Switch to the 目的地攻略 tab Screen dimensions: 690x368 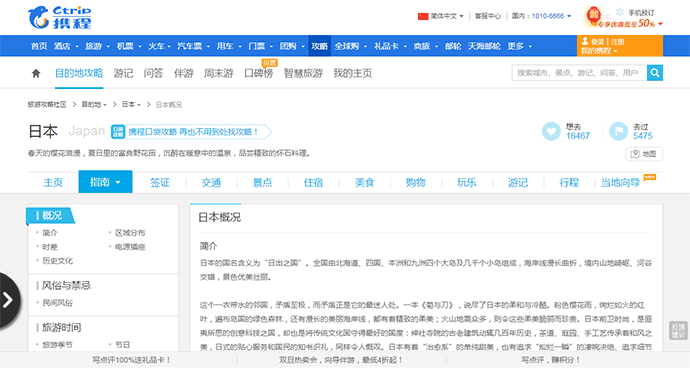pyautogui.click(x=79, y=73)
